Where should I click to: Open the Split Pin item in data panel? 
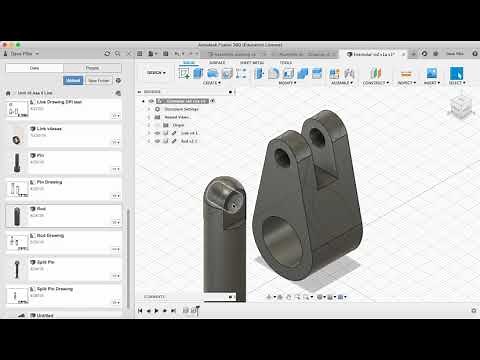coord(64,269)
